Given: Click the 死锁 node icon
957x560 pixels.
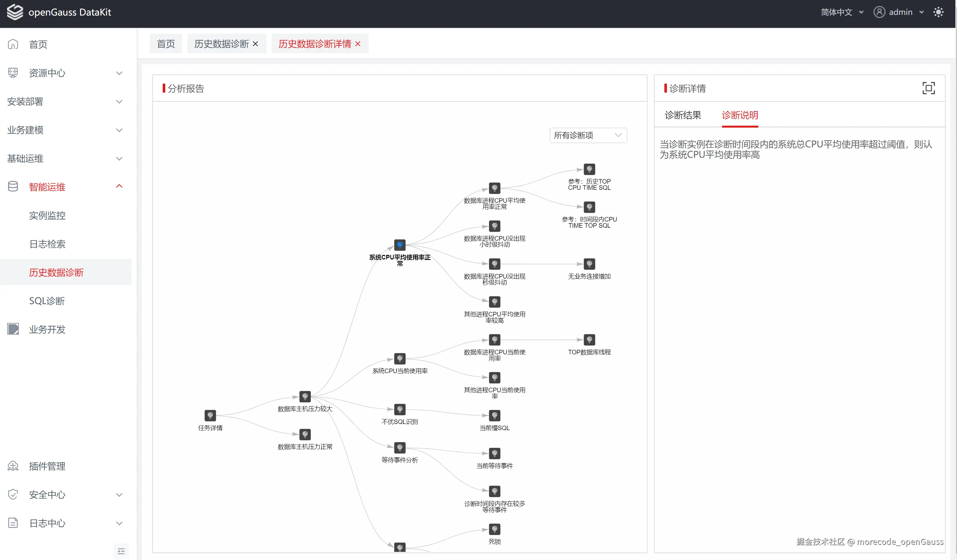Looking at the screenshot, I should [495, 529].
